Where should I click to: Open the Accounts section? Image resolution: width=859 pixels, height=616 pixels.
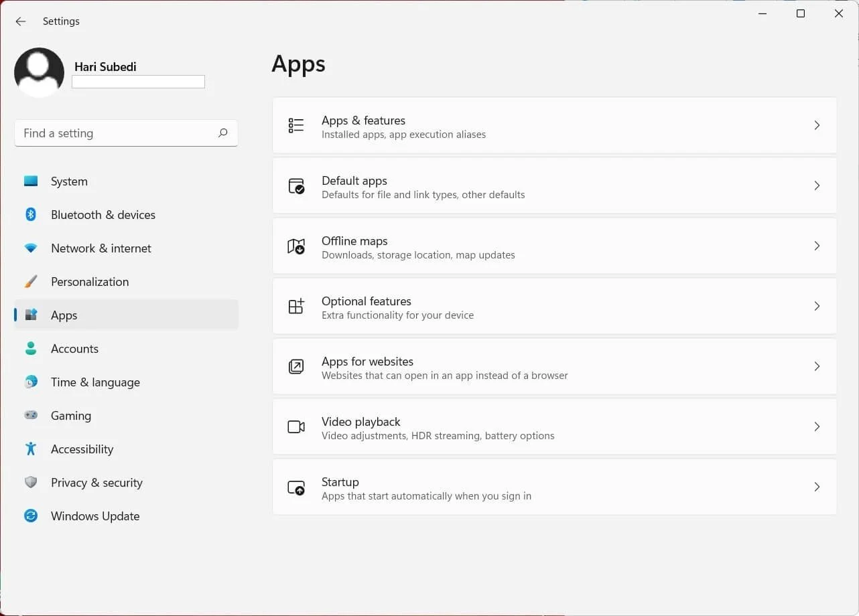[74, 348]
